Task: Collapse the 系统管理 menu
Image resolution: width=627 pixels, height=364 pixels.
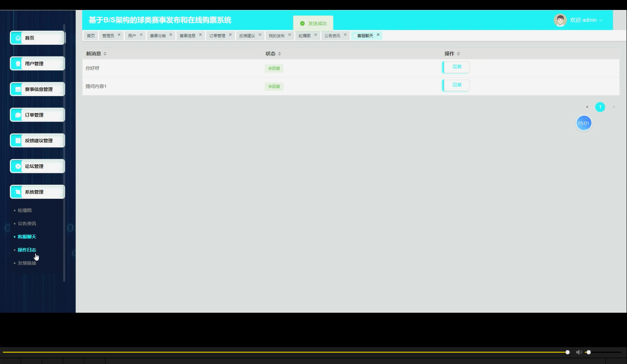Action: [x=38, y=192]
